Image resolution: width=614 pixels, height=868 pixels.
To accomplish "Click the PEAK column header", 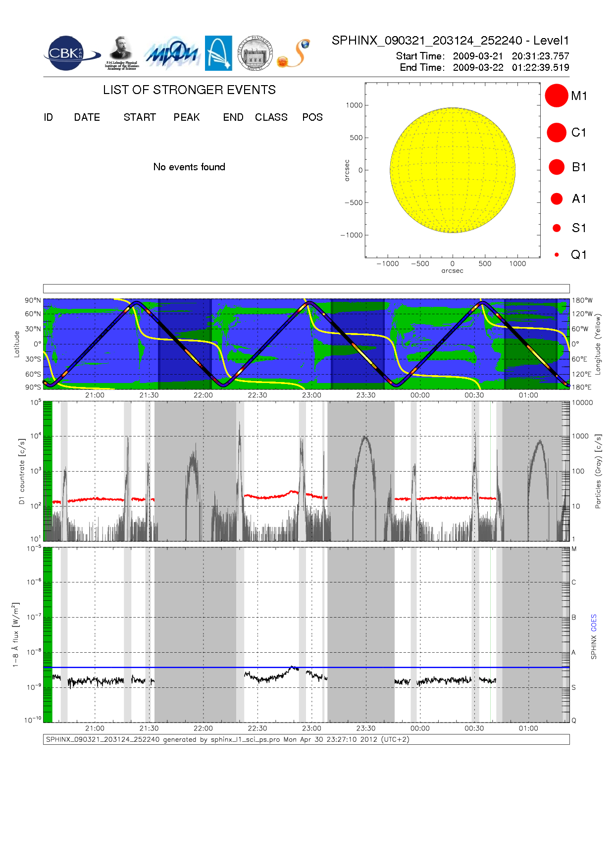I will point(186,117).
